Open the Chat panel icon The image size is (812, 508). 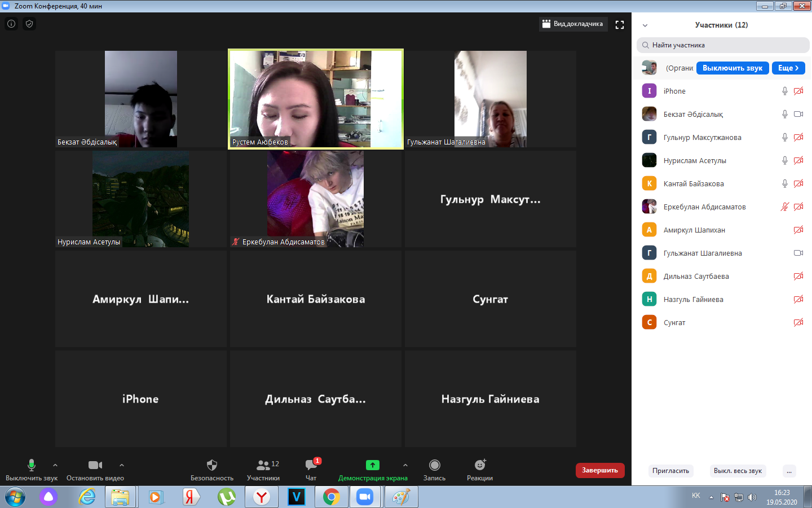[x=311, y=466]
